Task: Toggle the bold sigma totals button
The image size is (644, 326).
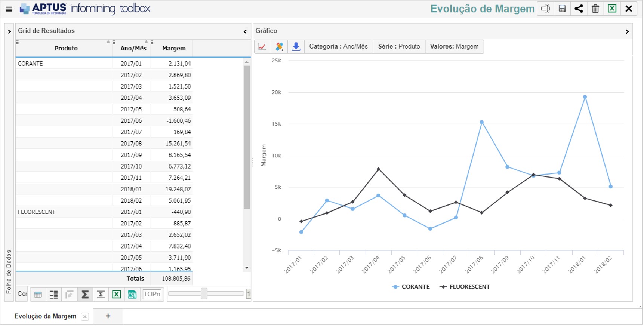Action: click(85, 295)
